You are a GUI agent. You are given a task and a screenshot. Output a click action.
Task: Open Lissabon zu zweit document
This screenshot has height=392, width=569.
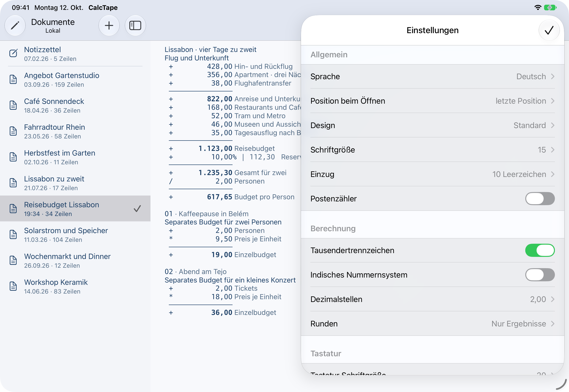[x=75, y=183]
